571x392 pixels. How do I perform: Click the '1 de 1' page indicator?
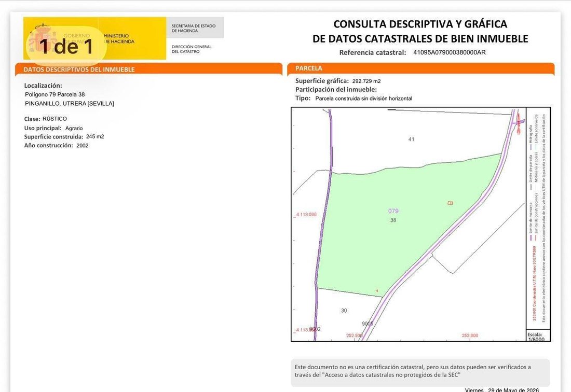pyautogui.click(x=66, y=46)
